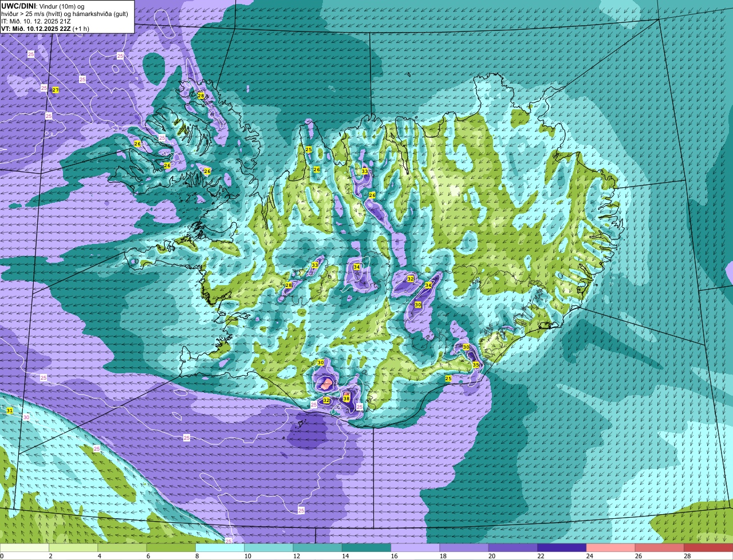Click the yellow '31' gust label

pos(10,411)
